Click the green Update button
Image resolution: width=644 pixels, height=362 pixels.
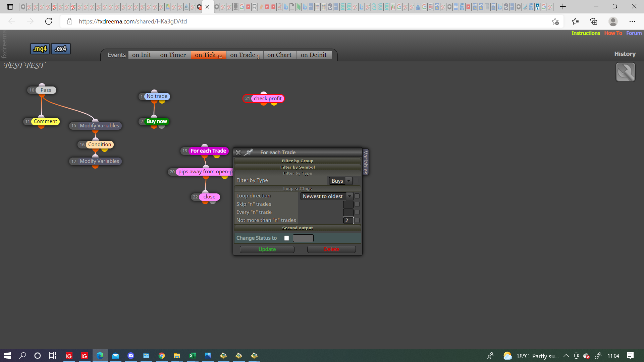(x=267, y=249)
